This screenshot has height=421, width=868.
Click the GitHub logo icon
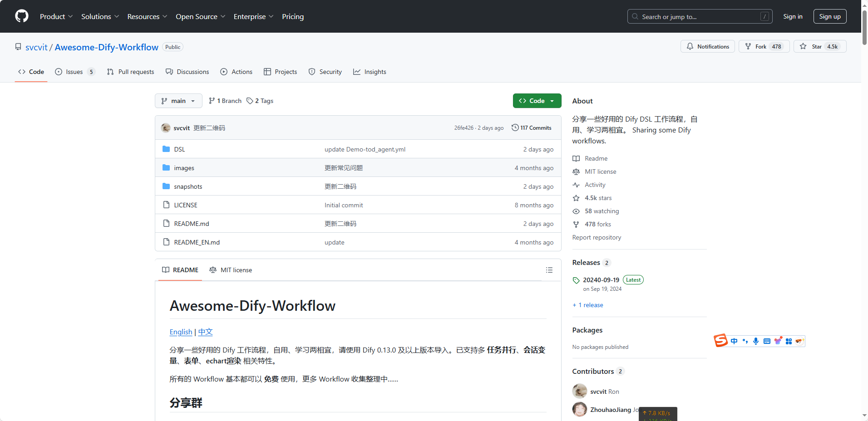[22, 16]
